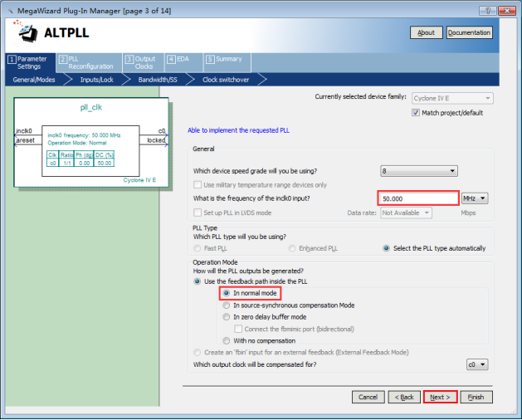Viewport: 522px width, 420px height.
Task: Click the Help question-mark title bar button
Action: pyautogui.click(x=488, y=11)
